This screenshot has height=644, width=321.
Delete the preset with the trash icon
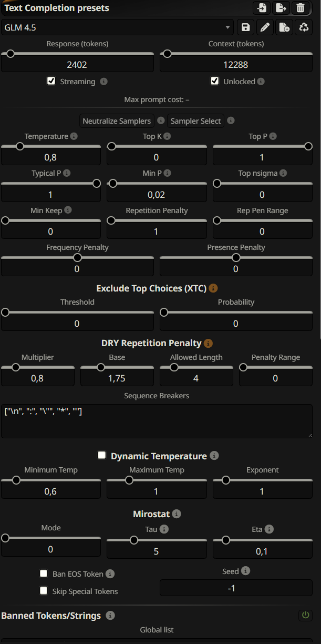(300, 8)
